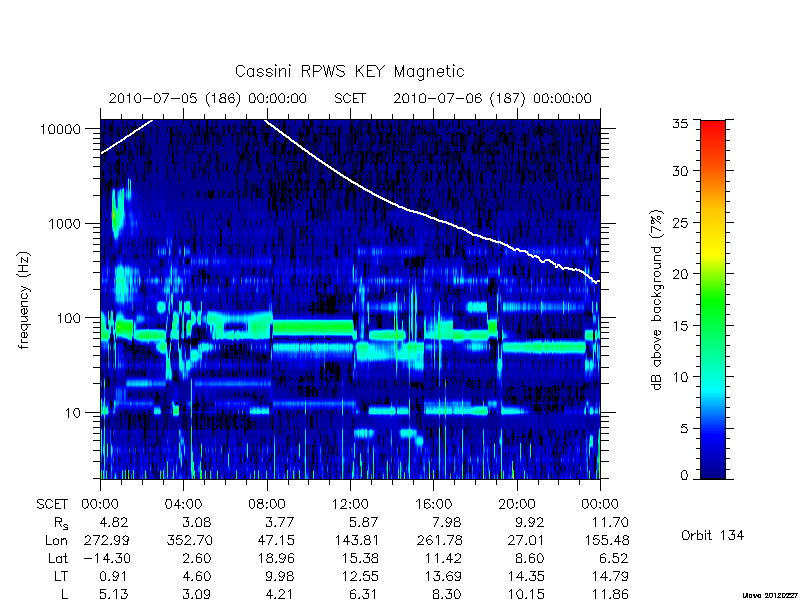800x600 pixels.
Task: Click the colorbar value 35
Action: coord(680,124)
